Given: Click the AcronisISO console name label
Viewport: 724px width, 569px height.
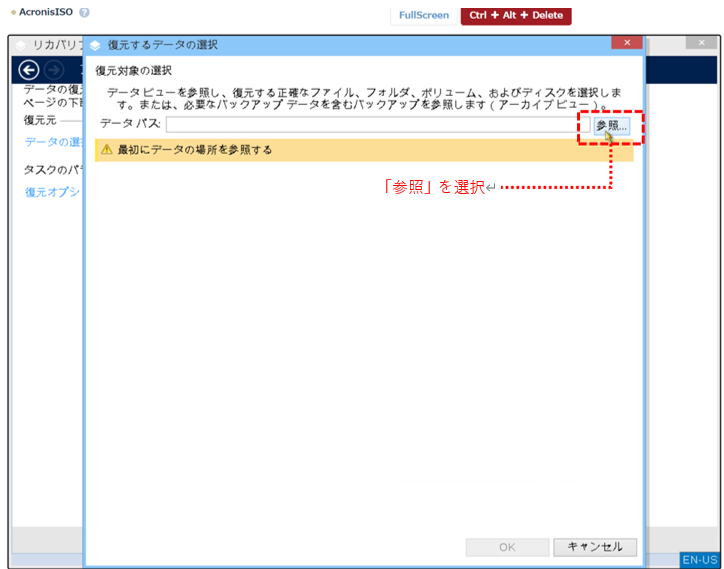Looking at the screenshot, I should (x=46, y=12).
